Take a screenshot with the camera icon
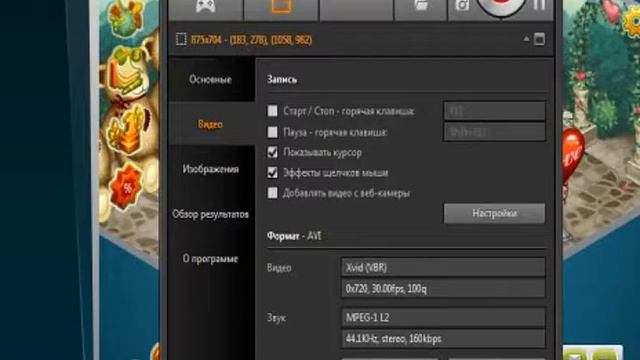The height and width of the screenshot is (360, 640). (x=462, y=5)
